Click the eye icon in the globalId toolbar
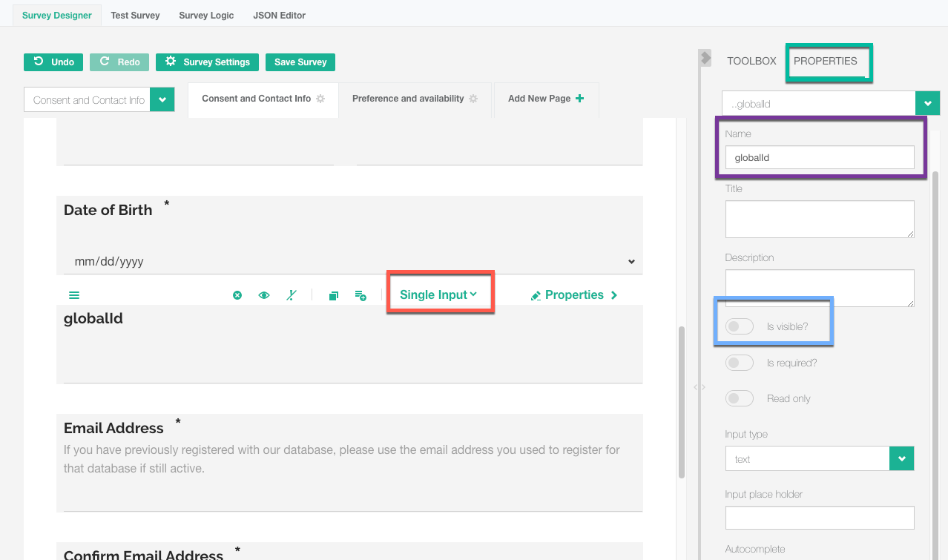This screenshot has width=948, height=560. tap(264, 295)
